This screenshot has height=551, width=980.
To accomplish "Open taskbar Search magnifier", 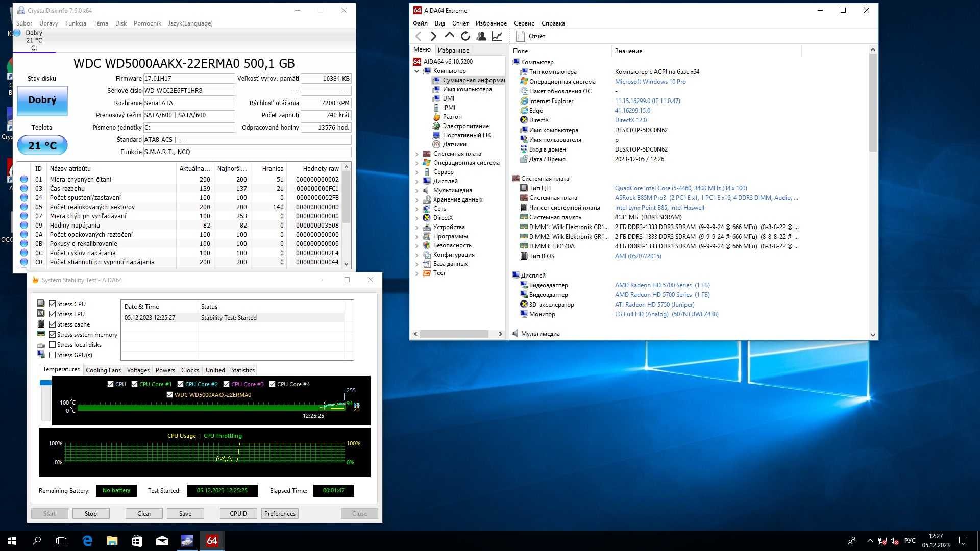I will click(37, 541).
